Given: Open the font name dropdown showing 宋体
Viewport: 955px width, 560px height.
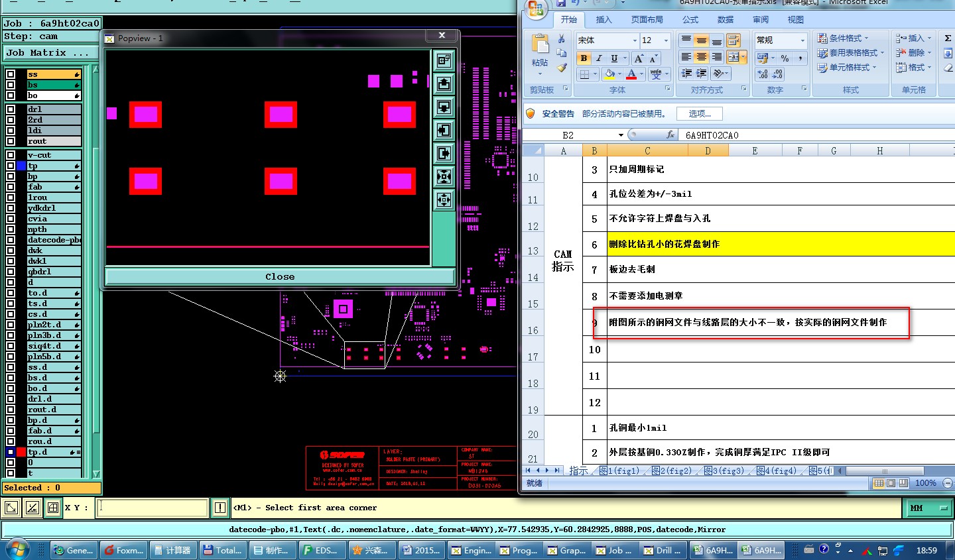Looking at the screenshot, I should click(x=635, y=40).
